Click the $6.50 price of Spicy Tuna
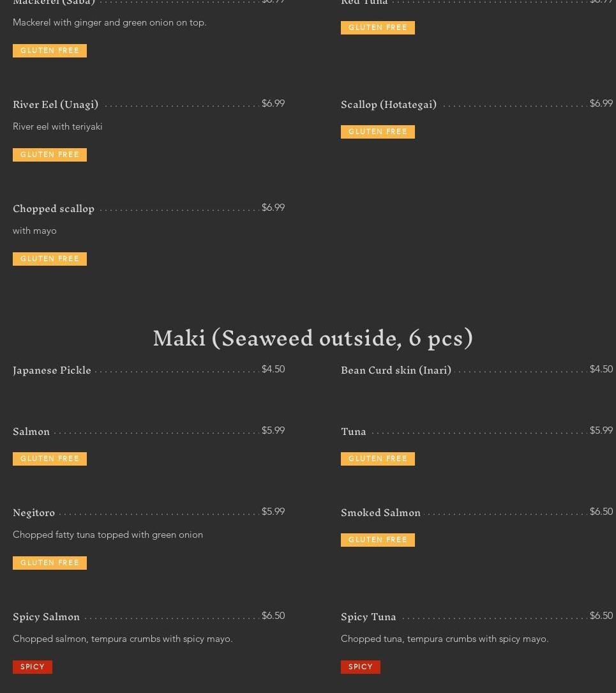This screenshot has width=616, height=693. click(x=601, y=616)
